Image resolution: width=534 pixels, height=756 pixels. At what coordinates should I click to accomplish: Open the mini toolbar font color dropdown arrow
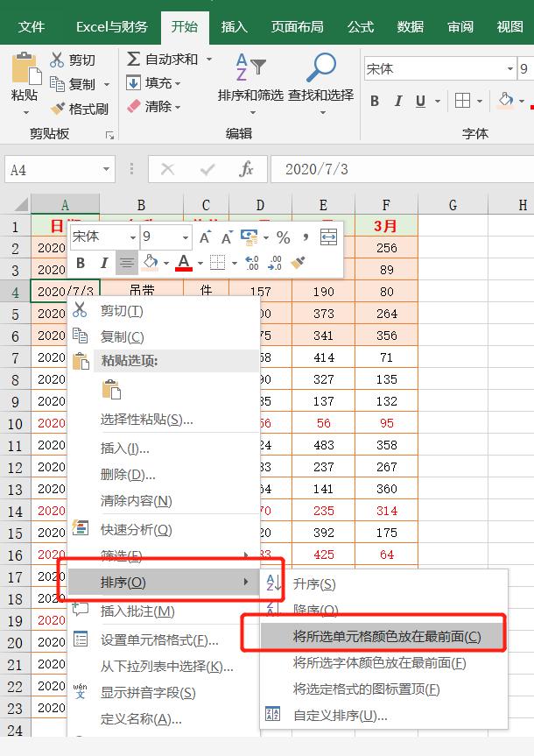[x=200, y=264]
